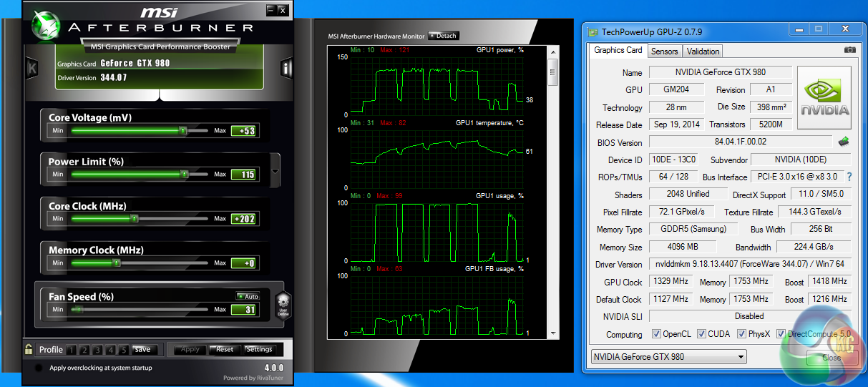The height and width of the screenshot is (387, 868).
Task: Click the Afterburner profile lock padlock icon
Action: point(29,350)
